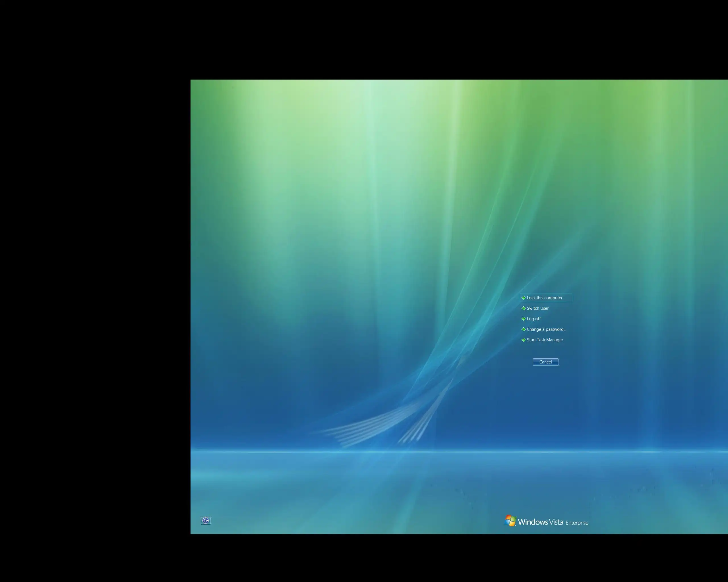This screenshot has width=728, height=582.
Task: Click green arrow beside Start Task Manager
Action: click(523, 340)
